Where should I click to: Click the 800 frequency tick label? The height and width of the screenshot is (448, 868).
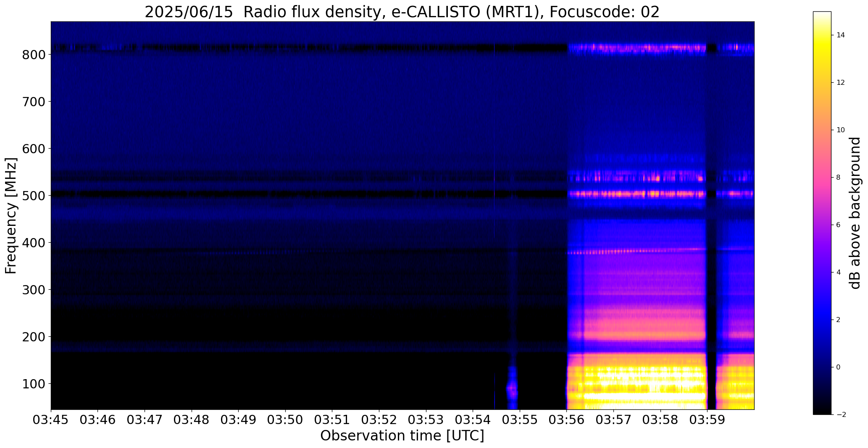pos(33,55)
